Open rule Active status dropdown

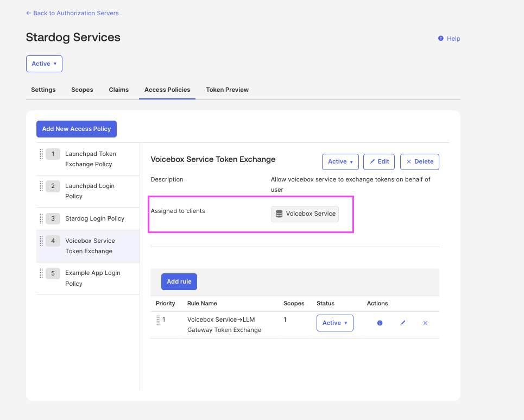click(x=335, y=323)
